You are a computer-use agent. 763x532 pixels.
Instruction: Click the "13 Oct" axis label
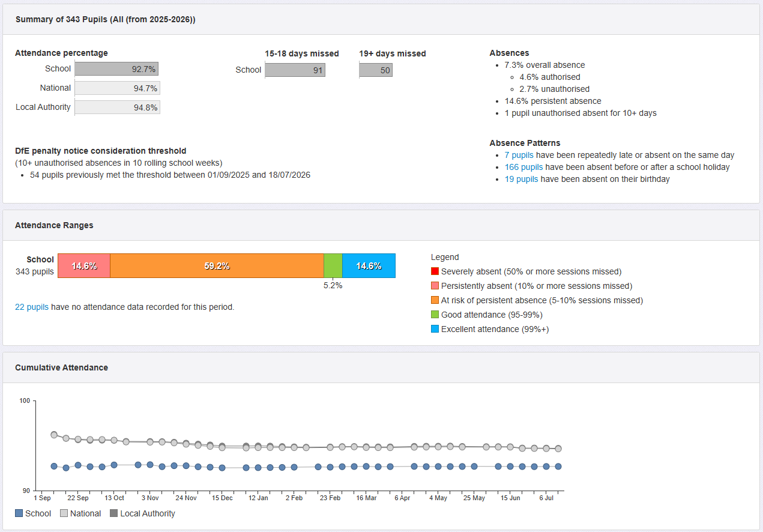tap(114, 498)
